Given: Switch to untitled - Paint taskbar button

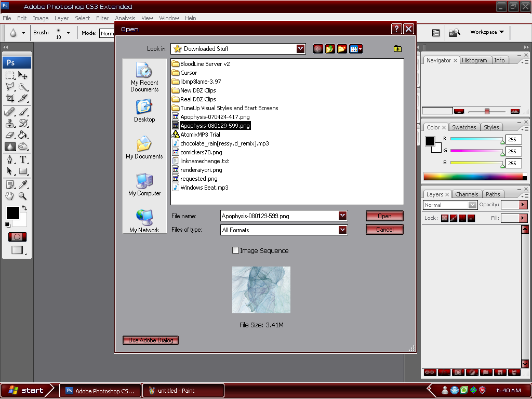Looking at the screenshot, I should click(x=183, y=391).
